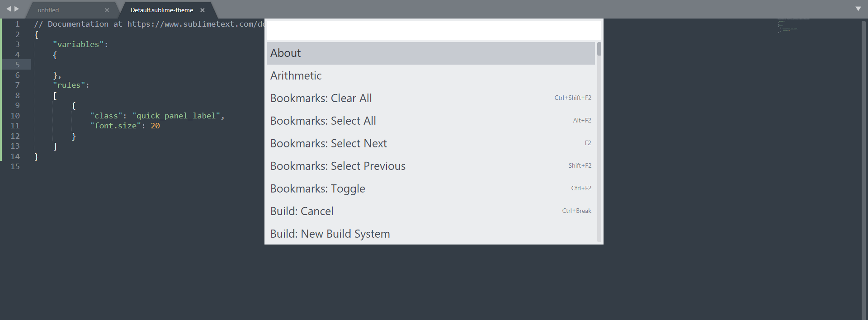Click the previous tab left arrow
The height and width of the screenshot is (320, 868).
tap(8, 9)
